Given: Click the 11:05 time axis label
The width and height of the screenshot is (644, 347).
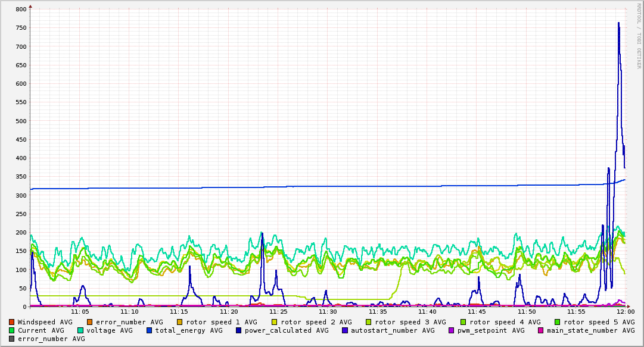Looking at the screenshot, I should [x=80, y=312].
